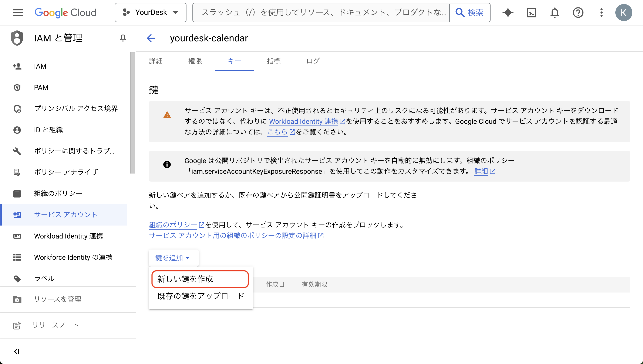Viewport: 643px width, 364px height.
Task: Open IAM in the sidebar
Action: coord(64,66)
